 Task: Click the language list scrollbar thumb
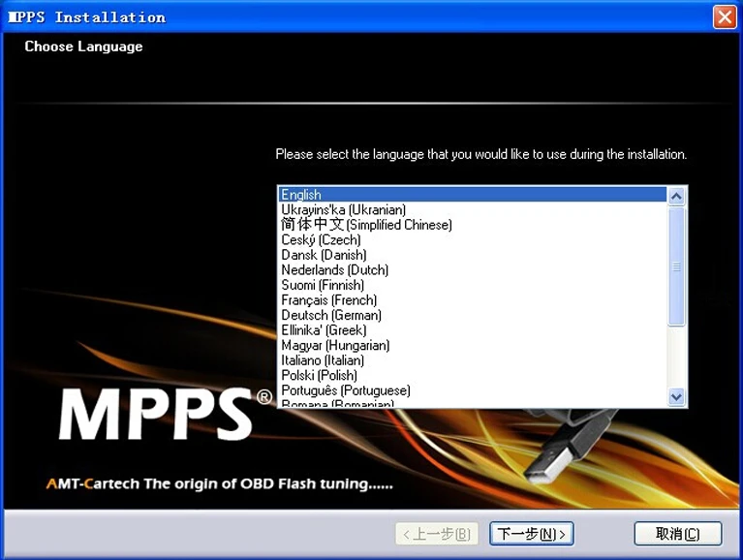click(x=676, y=266)
